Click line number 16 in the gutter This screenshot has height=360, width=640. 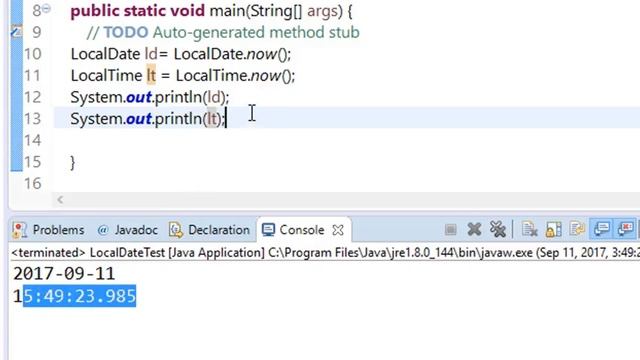pos(33,183)
